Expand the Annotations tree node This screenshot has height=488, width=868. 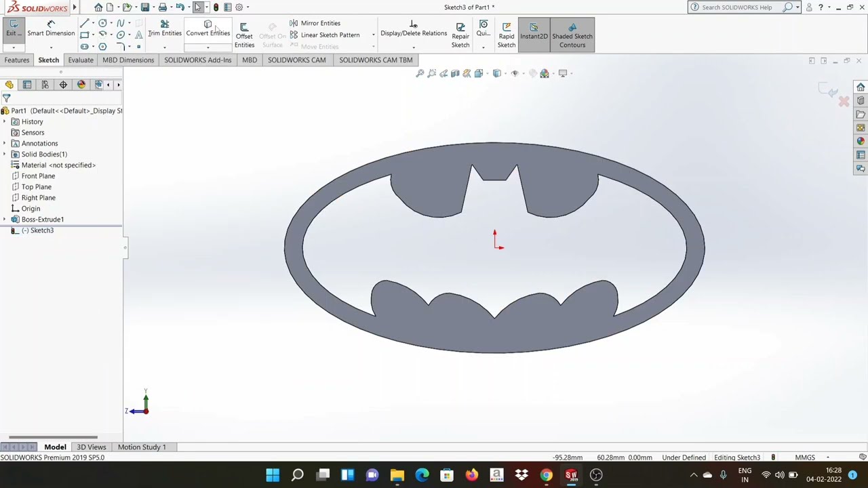pyautogui.click(x=5, y=144)
